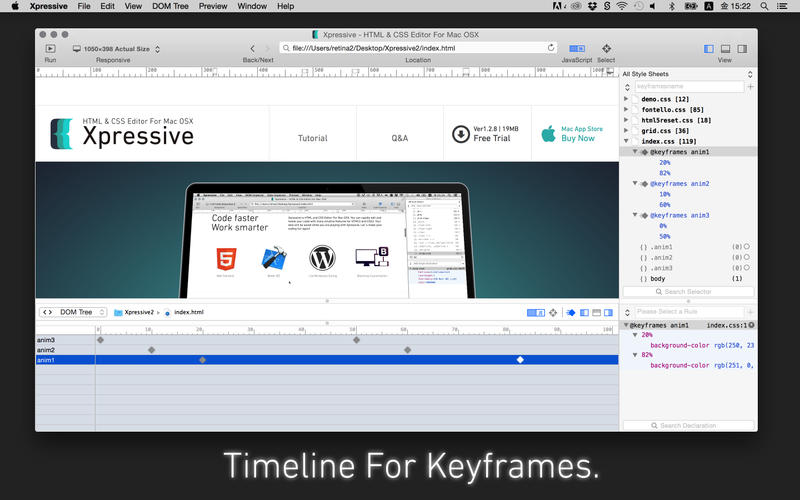Collapse the 20% block in declarations
This screenshot has height=500, width=800.
(x=635, y=335)
